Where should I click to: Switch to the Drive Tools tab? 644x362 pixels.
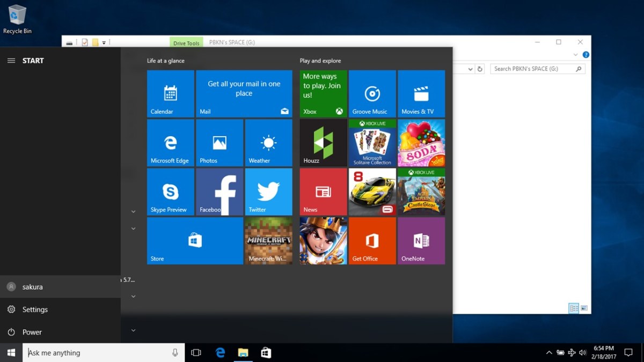186,43
